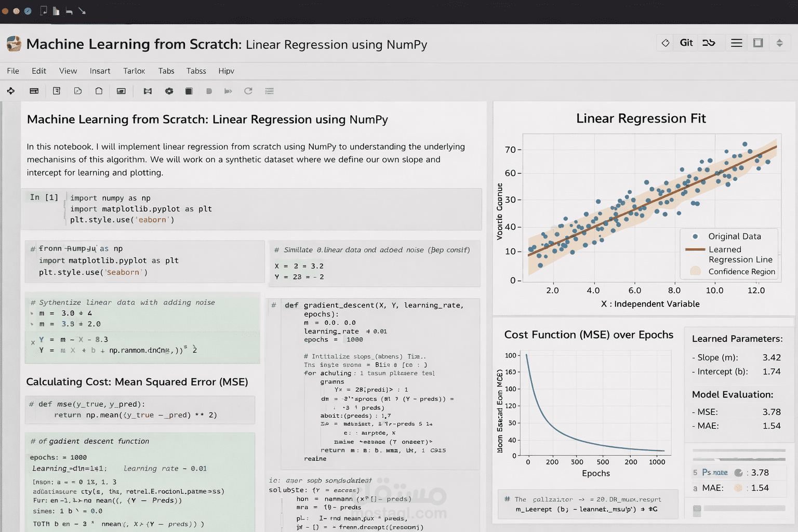
Task: Select the branch merge icon beside Git
Action: (x=710, y=43)
